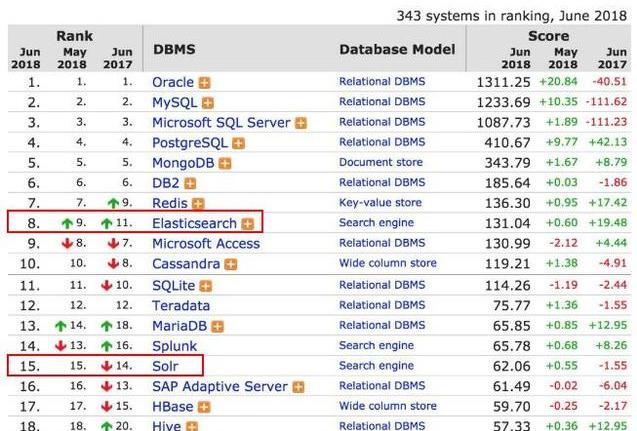Screen dimensions: 637x431
Task: Select the +20.84 score change
Action: (x=558, y=82)
